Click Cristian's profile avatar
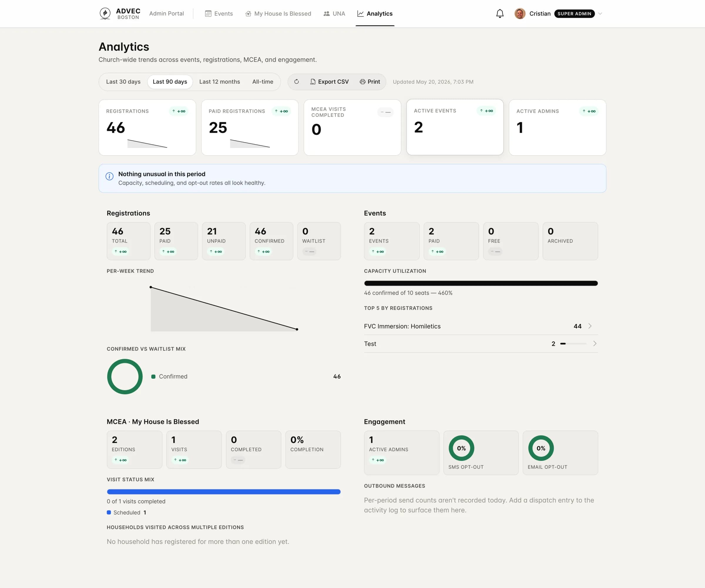Image resolution: width=705 pixels, height=588 pixels. pos(520,14)
